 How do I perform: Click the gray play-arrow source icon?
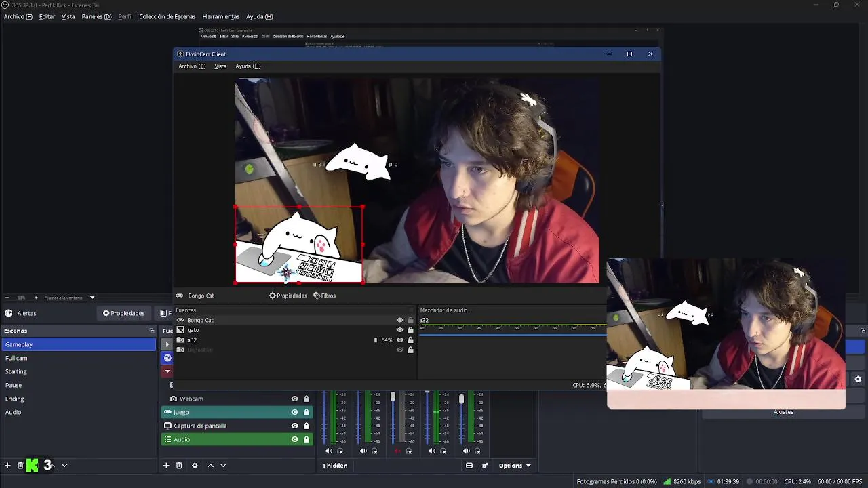pyautogui.click(x=167, y=344)
